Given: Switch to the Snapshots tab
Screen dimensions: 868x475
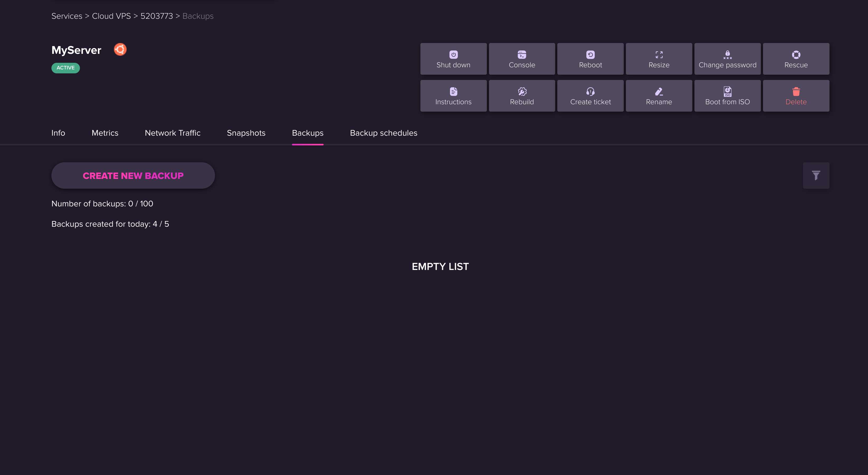Looking at the screenshot, I should pyautogui.click(x=246, y=133).
